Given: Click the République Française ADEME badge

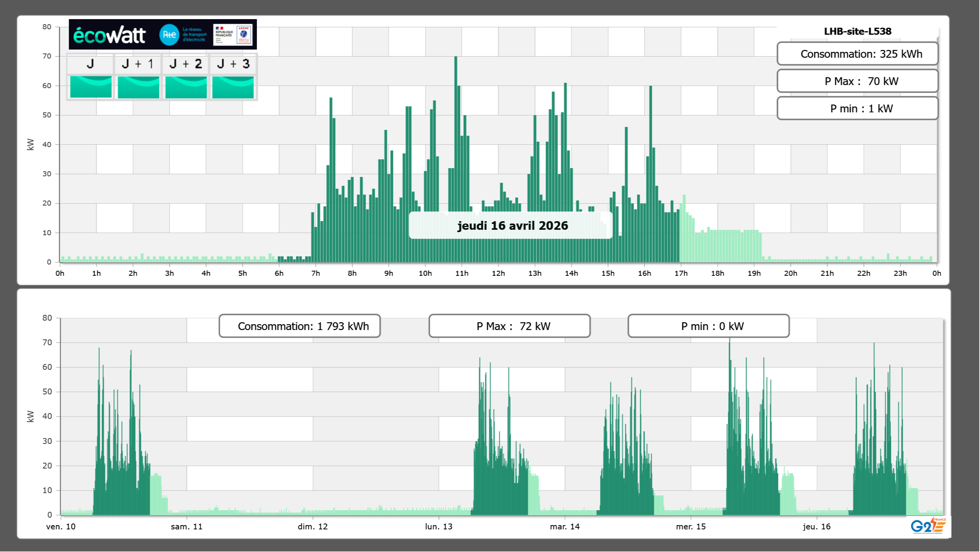Looking at the screenshot, I should [x=233, y=35].
